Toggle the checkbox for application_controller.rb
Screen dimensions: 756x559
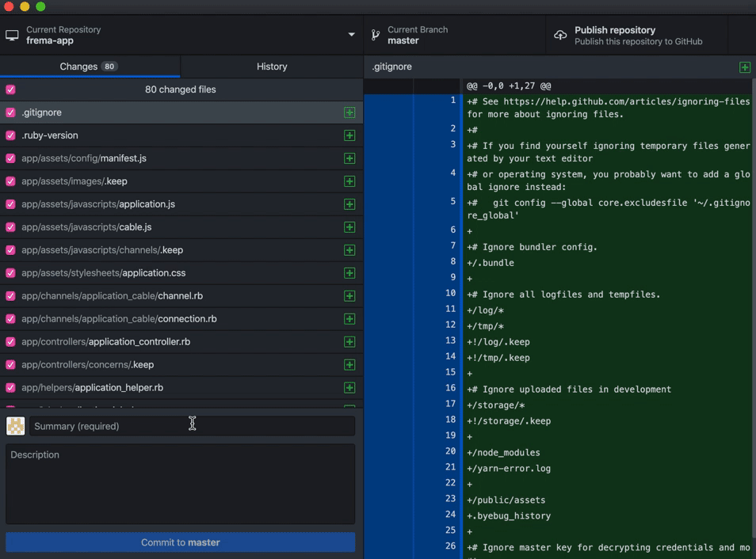[10, 342]
